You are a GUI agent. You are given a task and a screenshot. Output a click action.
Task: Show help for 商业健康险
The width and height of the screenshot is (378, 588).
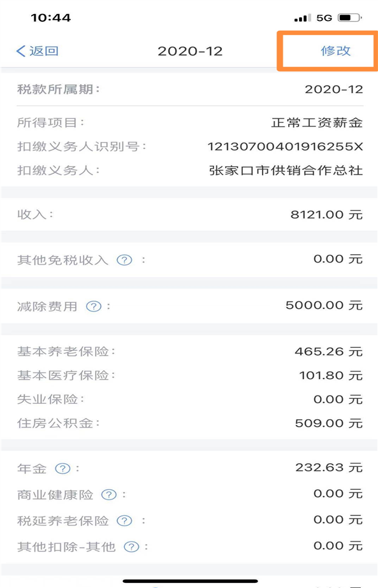point(109,494)
